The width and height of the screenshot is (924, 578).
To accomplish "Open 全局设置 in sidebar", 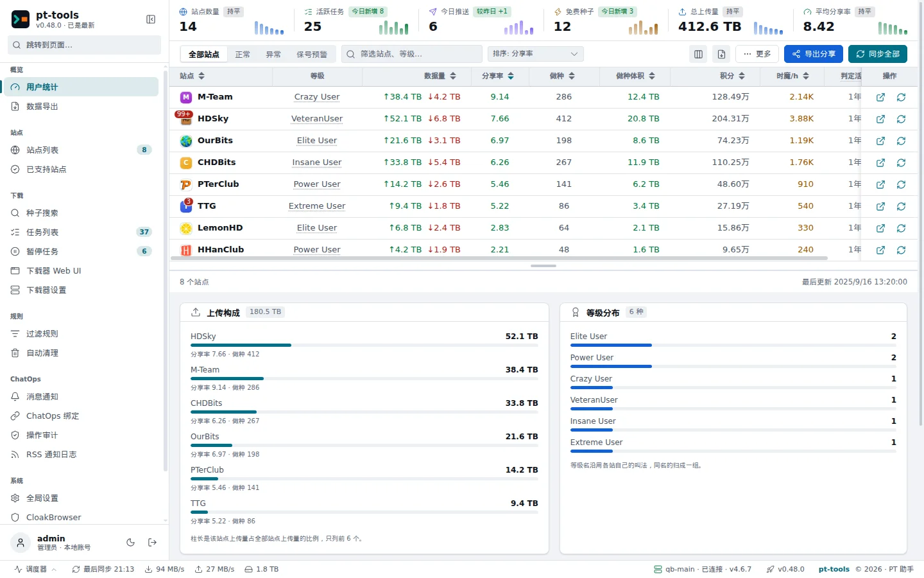I will click(81, 498).
